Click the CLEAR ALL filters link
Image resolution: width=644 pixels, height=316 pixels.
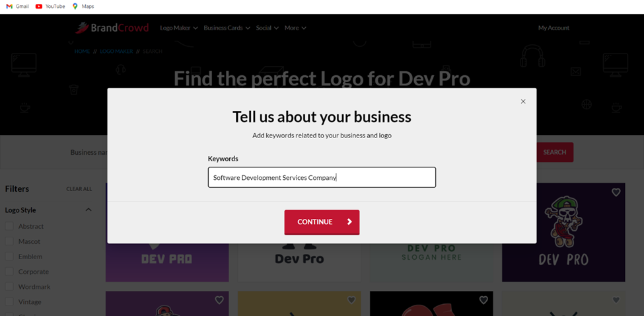point(79,189)
